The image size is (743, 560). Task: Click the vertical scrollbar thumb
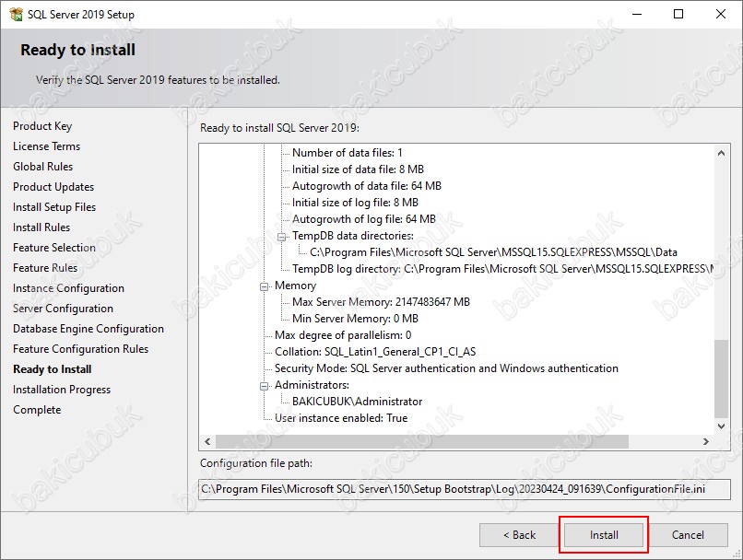point(721,379)
